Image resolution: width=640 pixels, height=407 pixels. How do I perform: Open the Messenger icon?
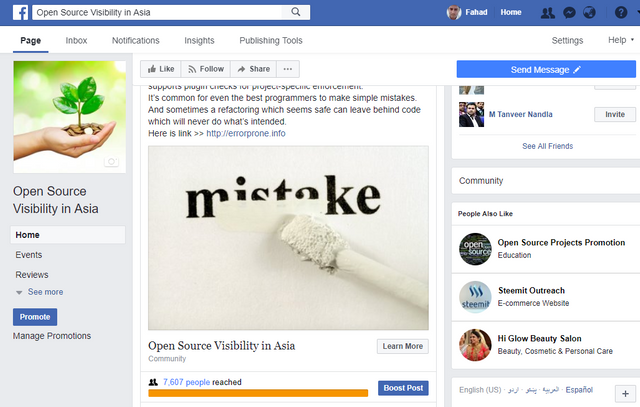coord(569,13)
